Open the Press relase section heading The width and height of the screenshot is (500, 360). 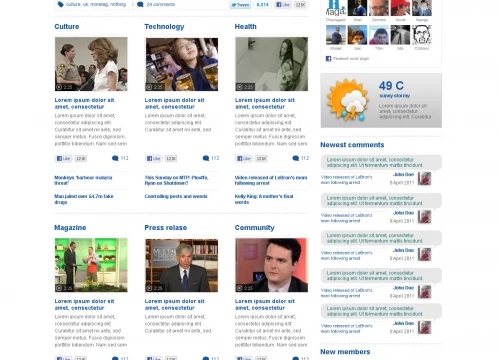[166, 228]
